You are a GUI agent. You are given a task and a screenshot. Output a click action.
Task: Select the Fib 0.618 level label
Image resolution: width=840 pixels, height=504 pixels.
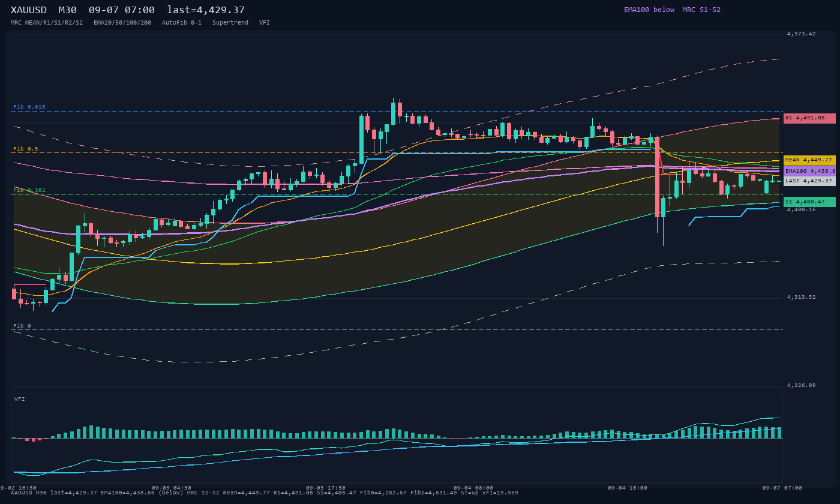pyautogui.click(x=29, y=107)
